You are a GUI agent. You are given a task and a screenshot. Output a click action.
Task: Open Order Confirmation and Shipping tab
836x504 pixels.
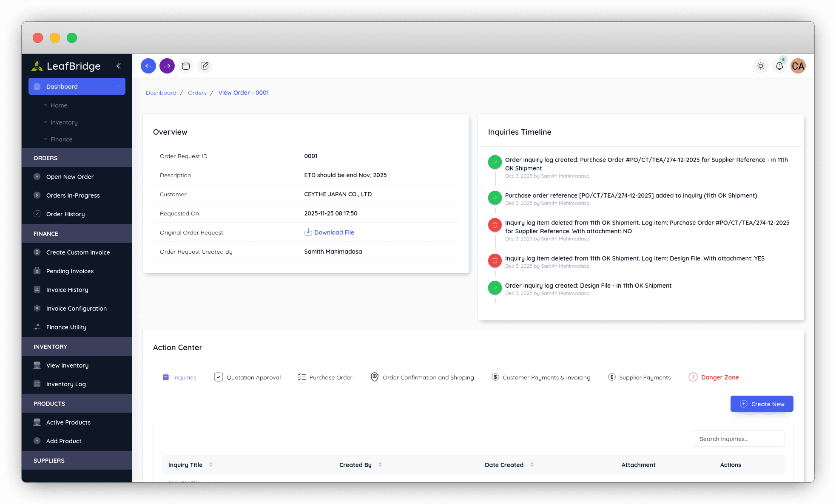[x=422, y=377]
